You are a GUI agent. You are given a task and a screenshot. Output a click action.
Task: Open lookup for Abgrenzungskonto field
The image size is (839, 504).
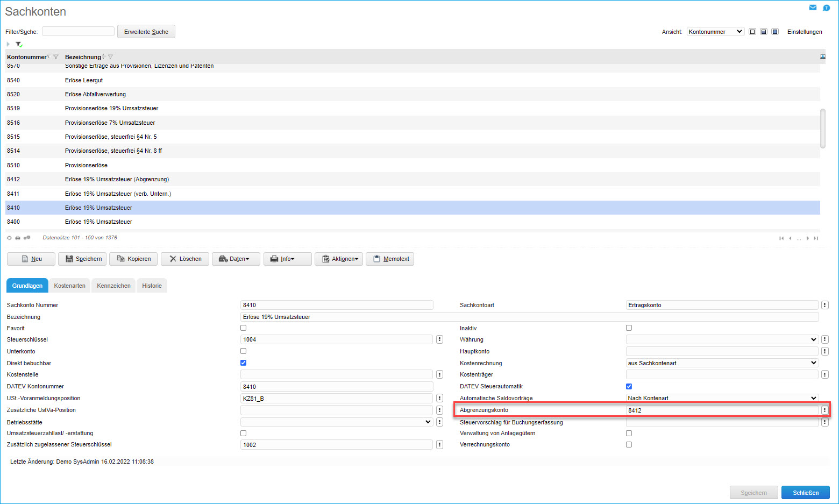825,410
